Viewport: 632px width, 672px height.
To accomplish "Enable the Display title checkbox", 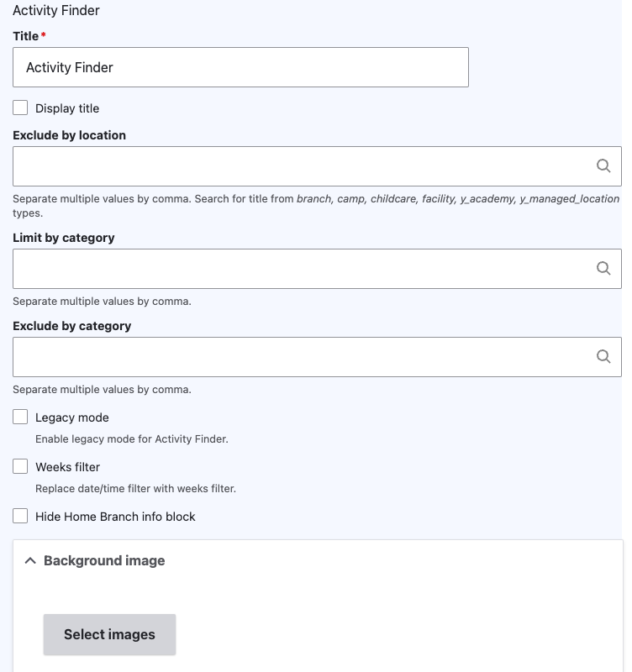I will [x=20, y=108].
